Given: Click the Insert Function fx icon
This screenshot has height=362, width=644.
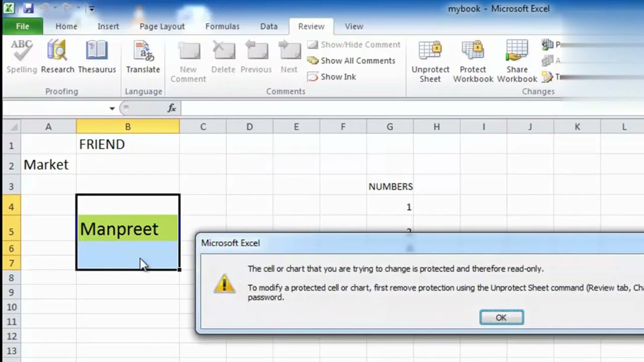Looking at the screenshot, I should coord(172,108).
